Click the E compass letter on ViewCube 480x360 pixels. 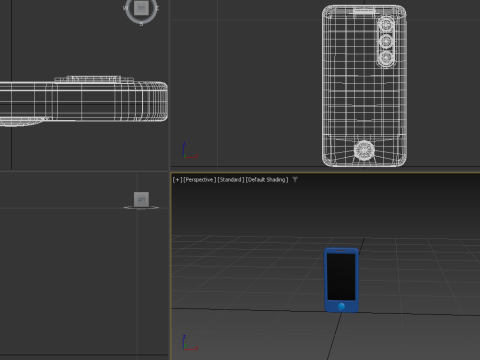click(x=157, y=8)
